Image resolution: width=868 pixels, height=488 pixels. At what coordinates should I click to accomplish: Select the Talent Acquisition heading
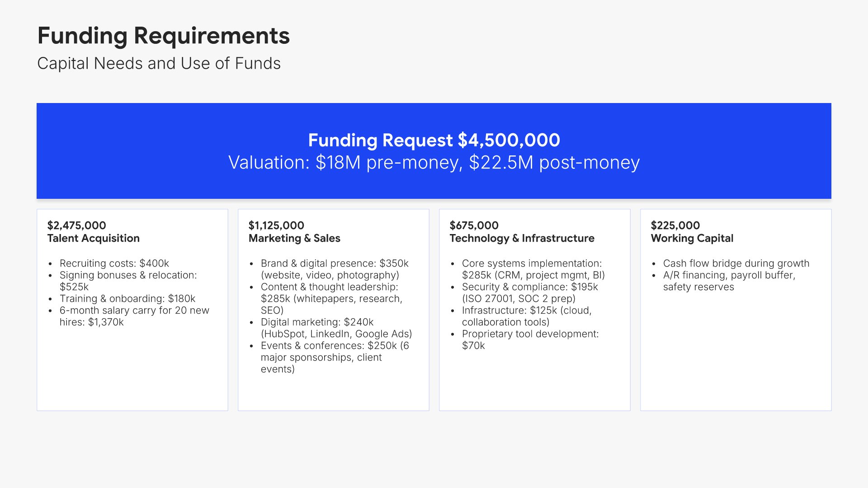coord(93,238)
